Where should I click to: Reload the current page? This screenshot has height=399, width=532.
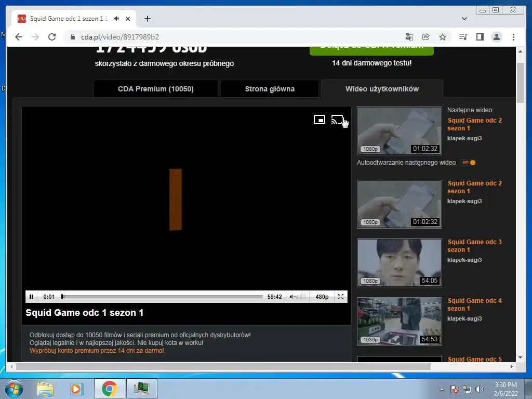click(52, 37)
